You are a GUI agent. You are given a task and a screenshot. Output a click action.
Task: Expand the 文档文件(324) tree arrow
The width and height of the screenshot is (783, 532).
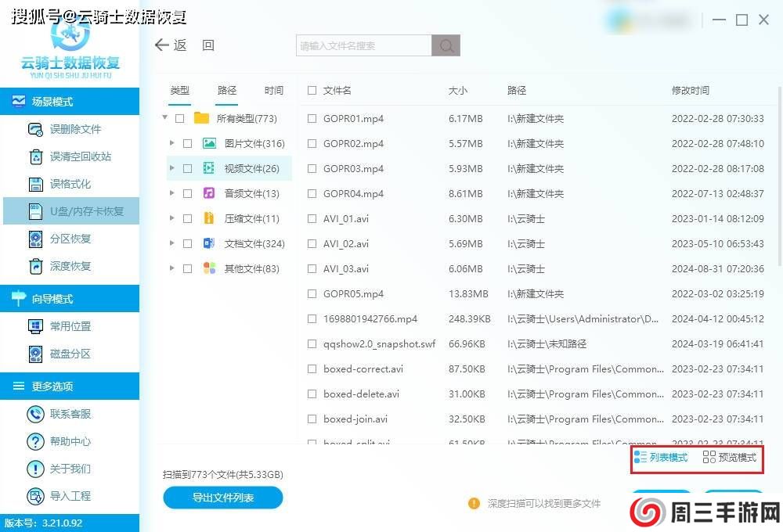click(171, 243)
